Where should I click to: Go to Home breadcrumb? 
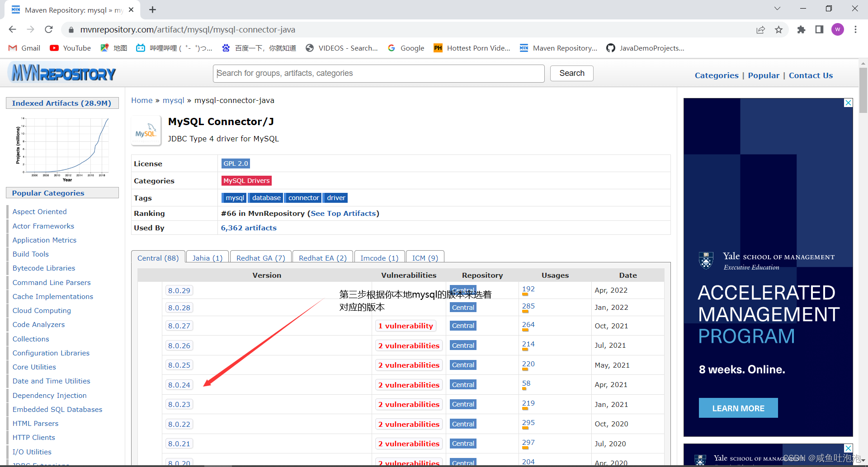pos(142,100)
